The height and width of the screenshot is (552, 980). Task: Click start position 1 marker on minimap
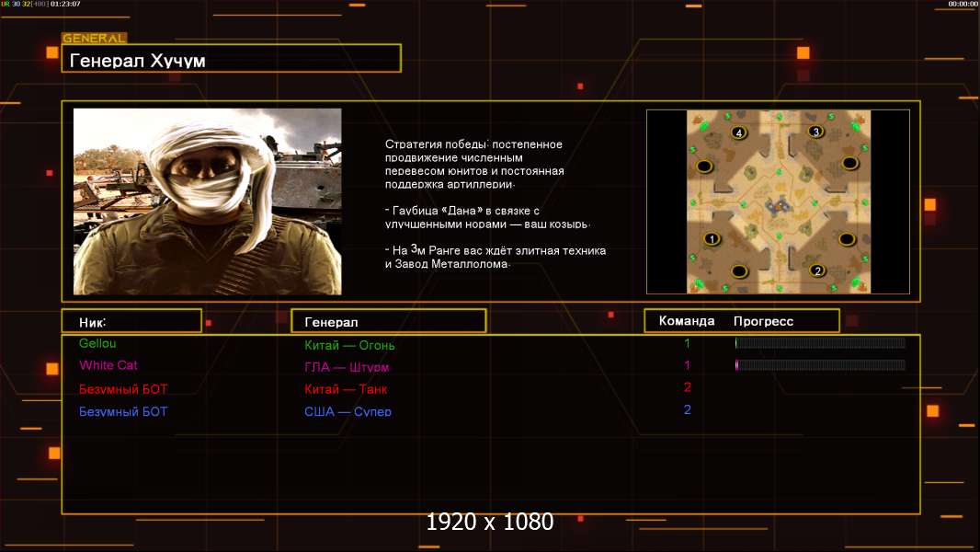(x=711, y=238)
